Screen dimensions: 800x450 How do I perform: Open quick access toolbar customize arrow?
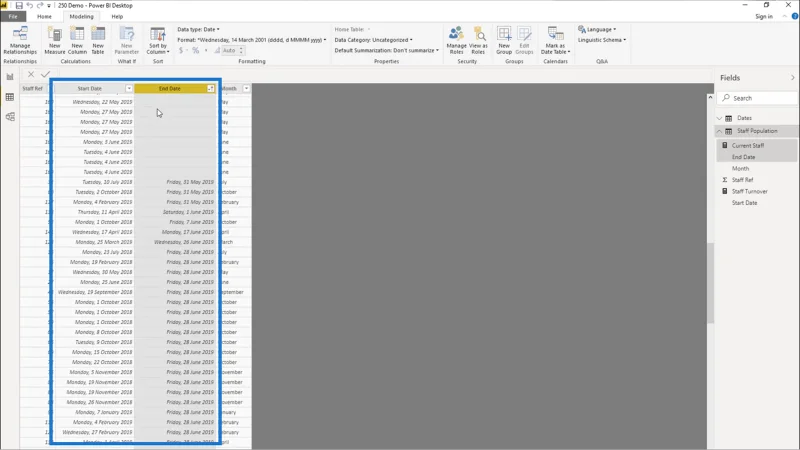49,6
